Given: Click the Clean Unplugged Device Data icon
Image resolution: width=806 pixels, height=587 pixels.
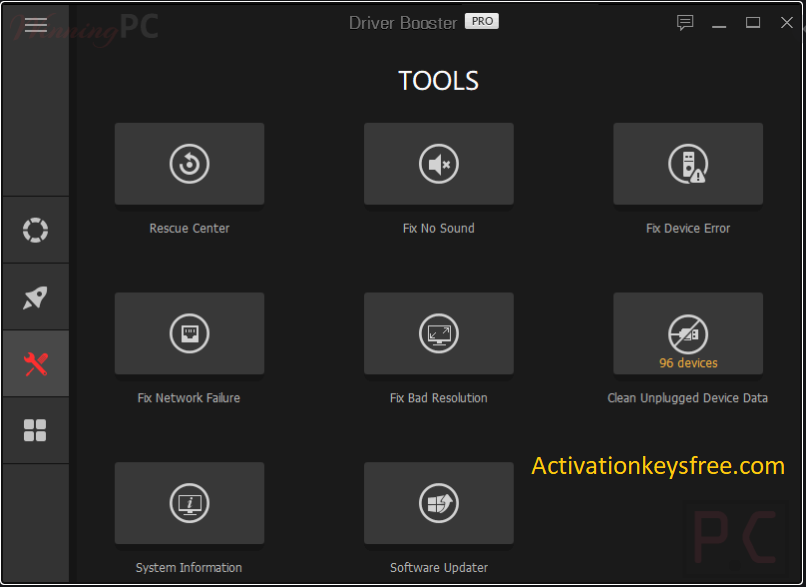Looking at the screenshot, I should point(688,334).
